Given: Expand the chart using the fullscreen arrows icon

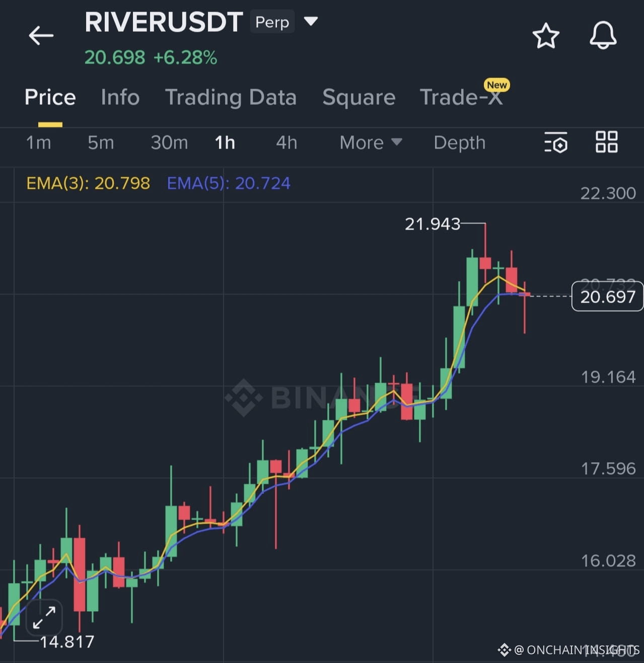Looking at the screenshot, I should pos(43,617).
